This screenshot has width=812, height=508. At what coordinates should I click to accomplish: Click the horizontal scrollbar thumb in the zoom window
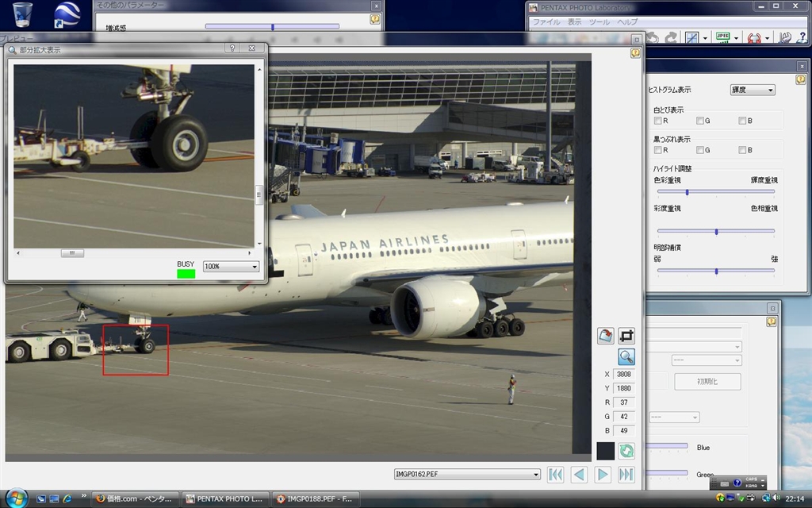tap(72, 253)
